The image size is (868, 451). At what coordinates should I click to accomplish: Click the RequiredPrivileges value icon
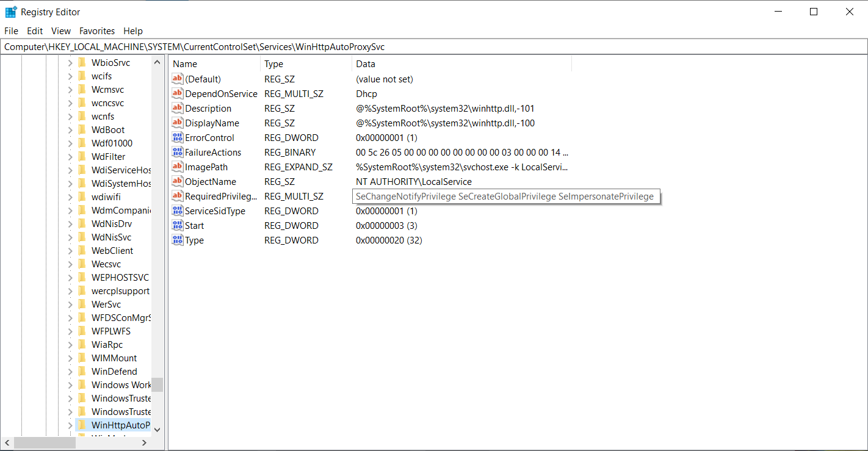(178, 196)
